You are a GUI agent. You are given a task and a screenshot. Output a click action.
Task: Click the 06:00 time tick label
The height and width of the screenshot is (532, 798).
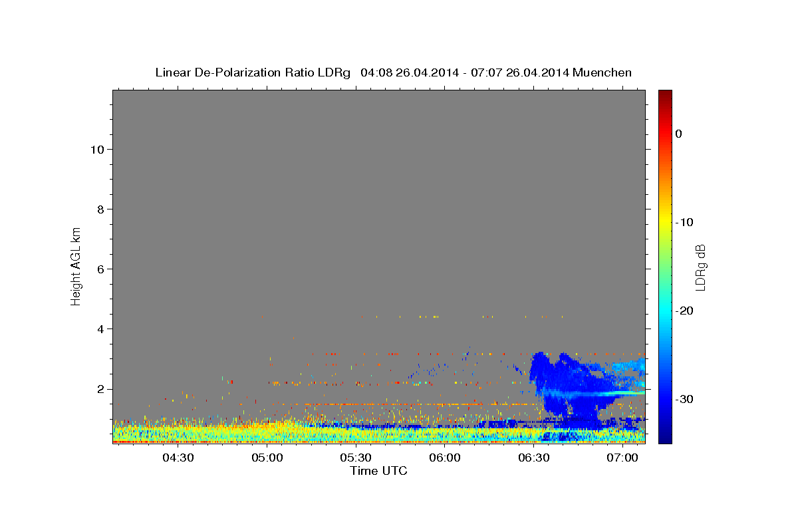(x=445, y=458)
